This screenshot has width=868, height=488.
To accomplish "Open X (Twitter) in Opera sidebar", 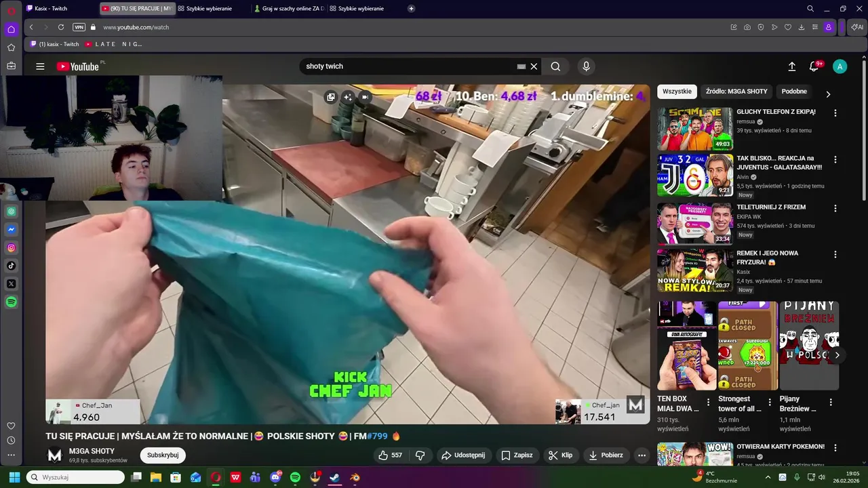I will coord(11,284).
